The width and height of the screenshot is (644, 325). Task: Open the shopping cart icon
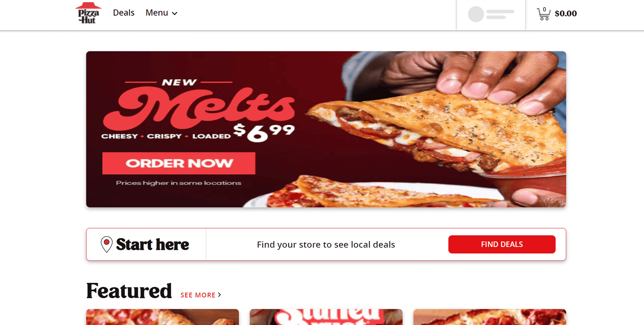click(544, 14)
